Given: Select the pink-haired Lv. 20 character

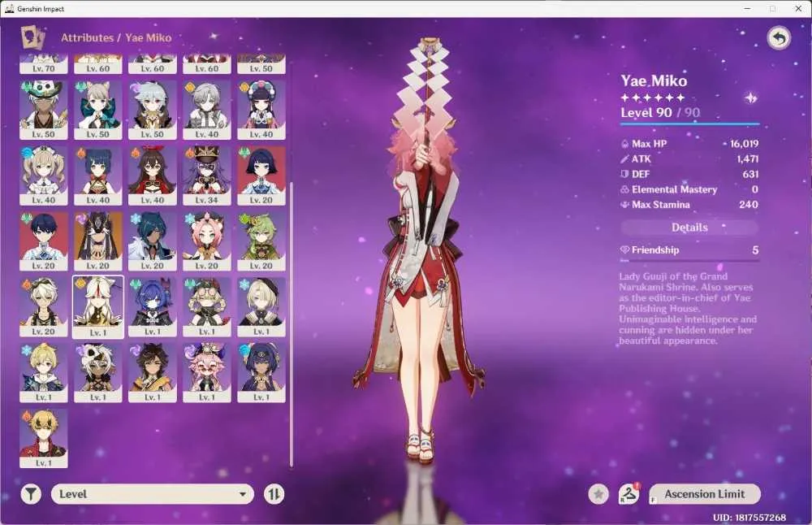Looking at the screenshot, I should point(206,241).
